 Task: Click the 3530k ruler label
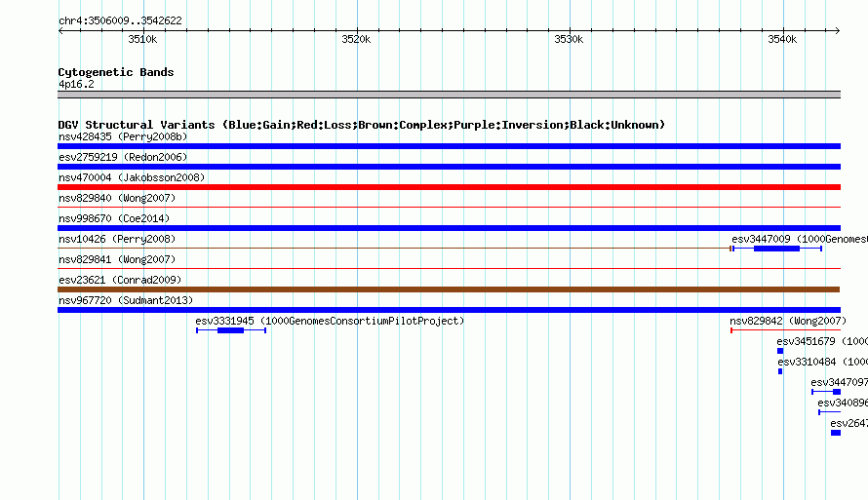pos(569,39)
